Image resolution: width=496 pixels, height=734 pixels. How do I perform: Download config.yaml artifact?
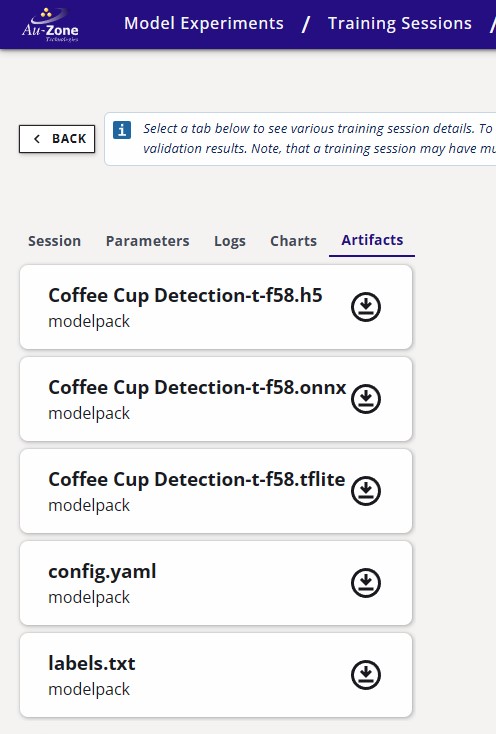click(366, 583)
